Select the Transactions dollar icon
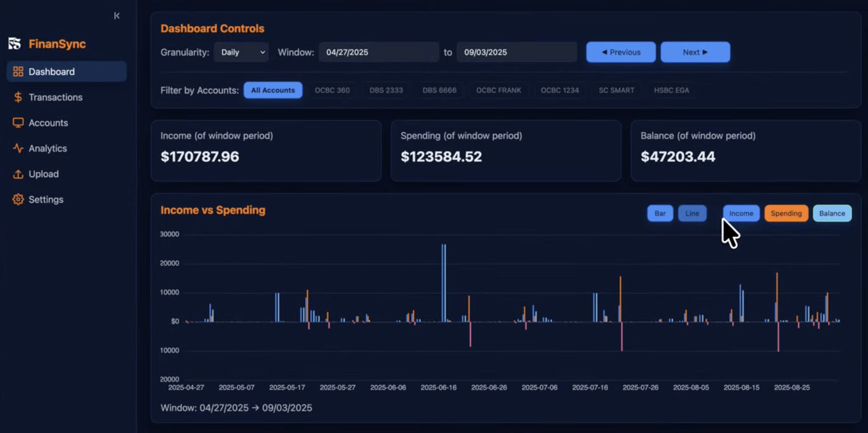868x433 pixels. click(18, 97)
